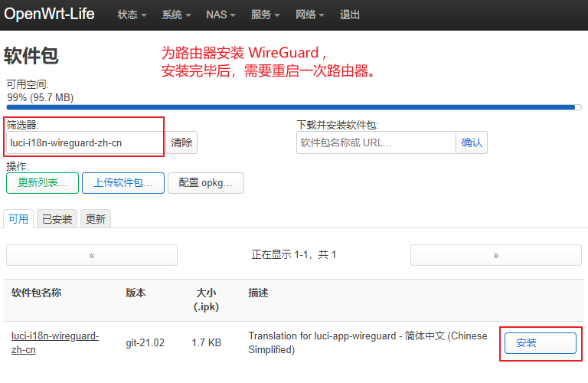The image size is (588, 383).
Task: Expand the 网络 menu
Action: [x=309, y=15]
